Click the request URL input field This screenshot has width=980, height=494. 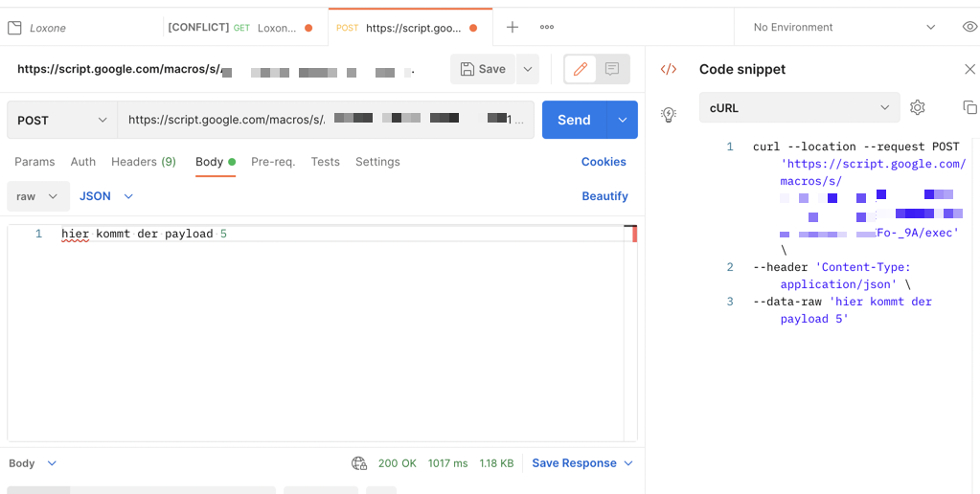click(326, 120)
